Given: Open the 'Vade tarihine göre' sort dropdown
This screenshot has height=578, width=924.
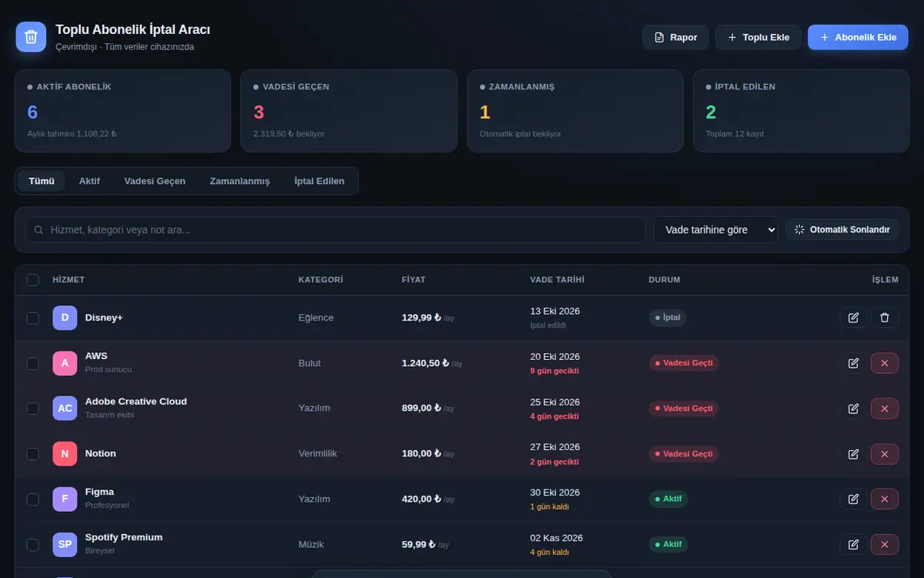Looking at the screenshot, I should pyautogui.click(x=716, y=230).
